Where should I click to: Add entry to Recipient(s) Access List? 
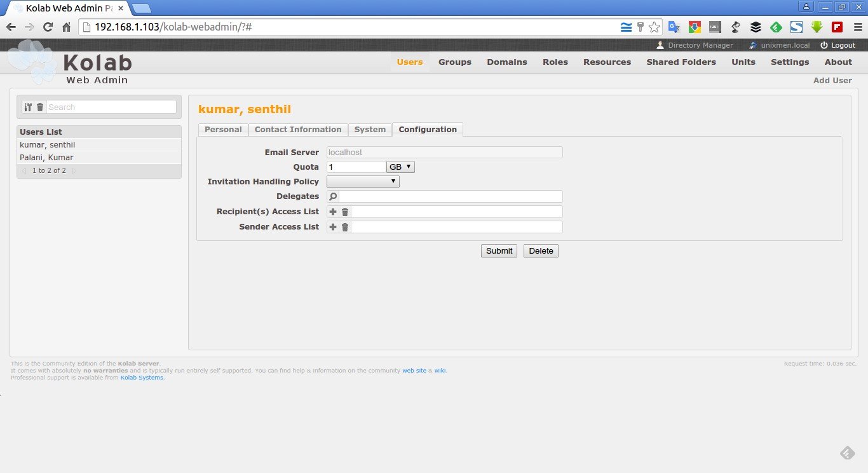click(333, 212)
